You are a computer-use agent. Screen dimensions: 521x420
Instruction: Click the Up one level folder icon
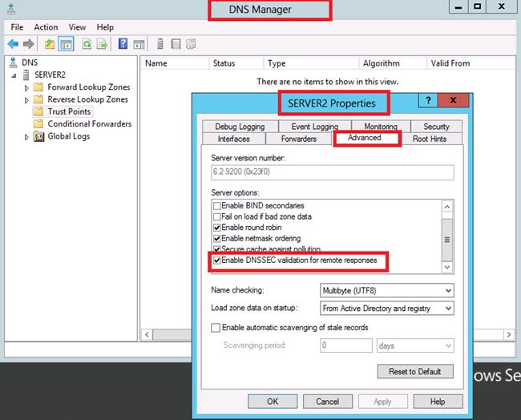pos(50,44)
